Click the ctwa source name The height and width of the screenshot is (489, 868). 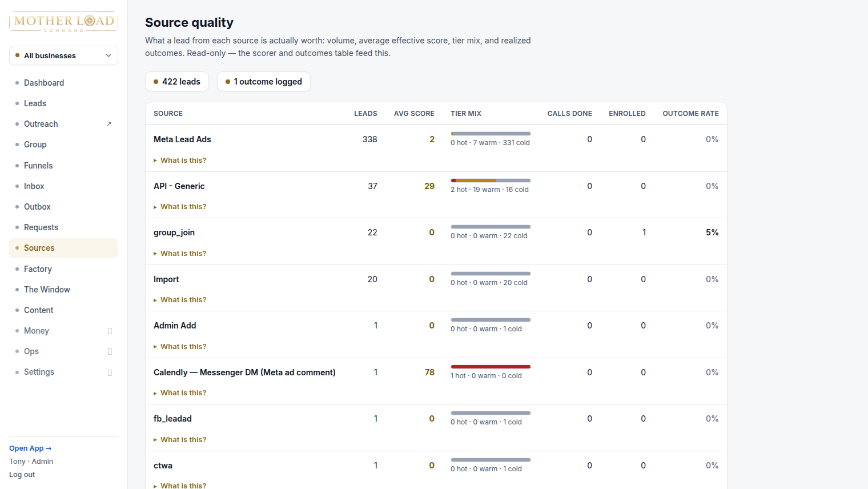click(163, 466)
